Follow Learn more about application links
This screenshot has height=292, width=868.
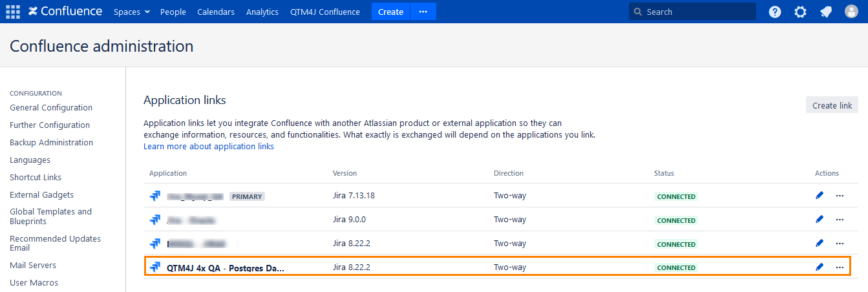click(x=209, y=147)
